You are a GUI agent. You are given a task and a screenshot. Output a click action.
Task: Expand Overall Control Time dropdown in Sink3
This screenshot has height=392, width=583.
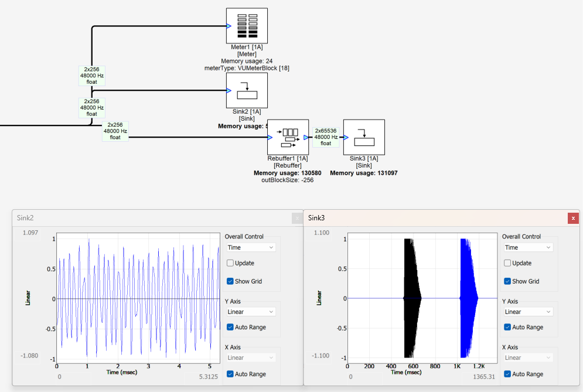(x=527, y=247)
